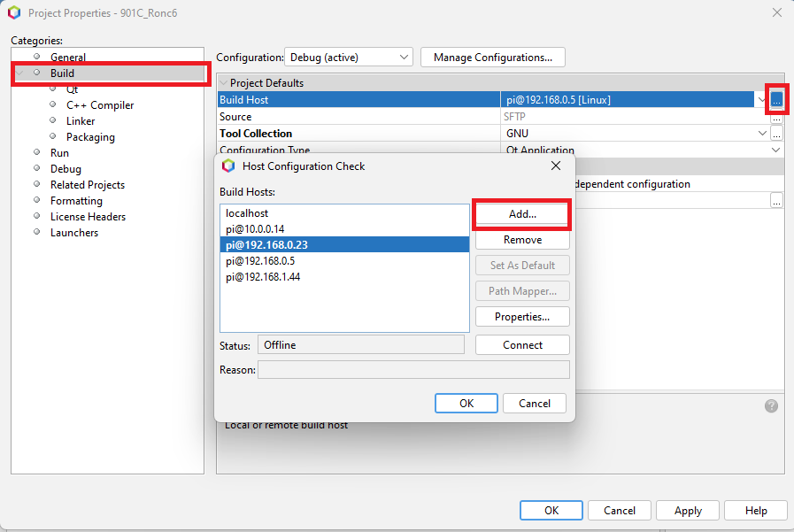Select localhost in Build Hosts list
The image size is (794, 532).
pyautogui.click(x=345, y=213)
